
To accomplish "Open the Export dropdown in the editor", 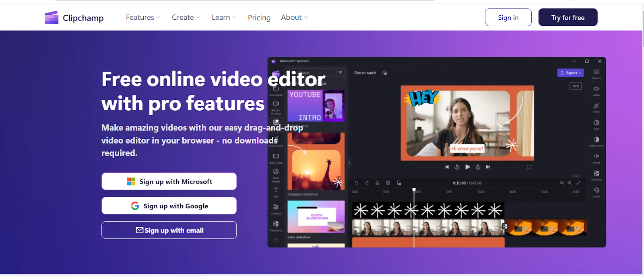I will (x=570, y=73).
